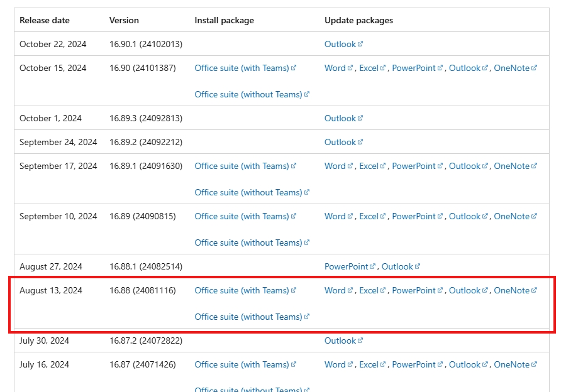The image size is (566, 392).
Task: Select the date July 30, 2024
Action: (x=45, y=340)
